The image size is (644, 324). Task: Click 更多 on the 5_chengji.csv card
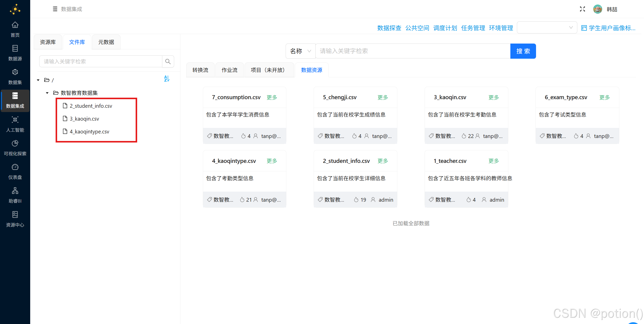(383, 97)
